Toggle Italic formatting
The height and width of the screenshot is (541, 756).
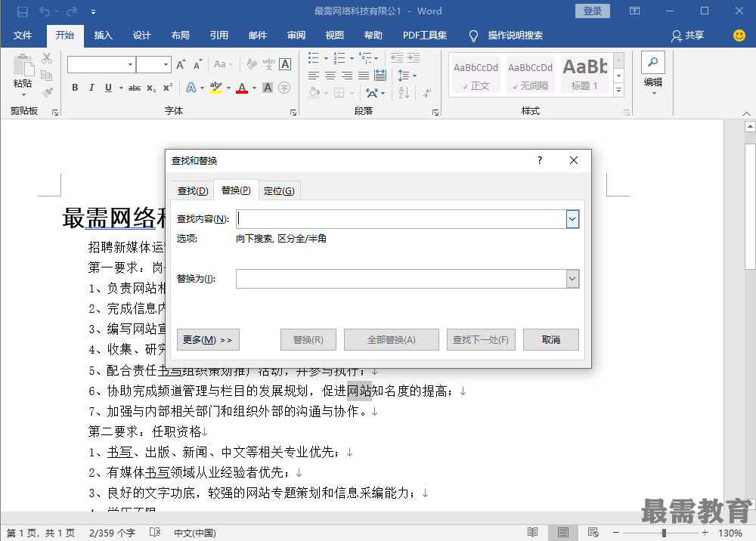click(91, 88)
